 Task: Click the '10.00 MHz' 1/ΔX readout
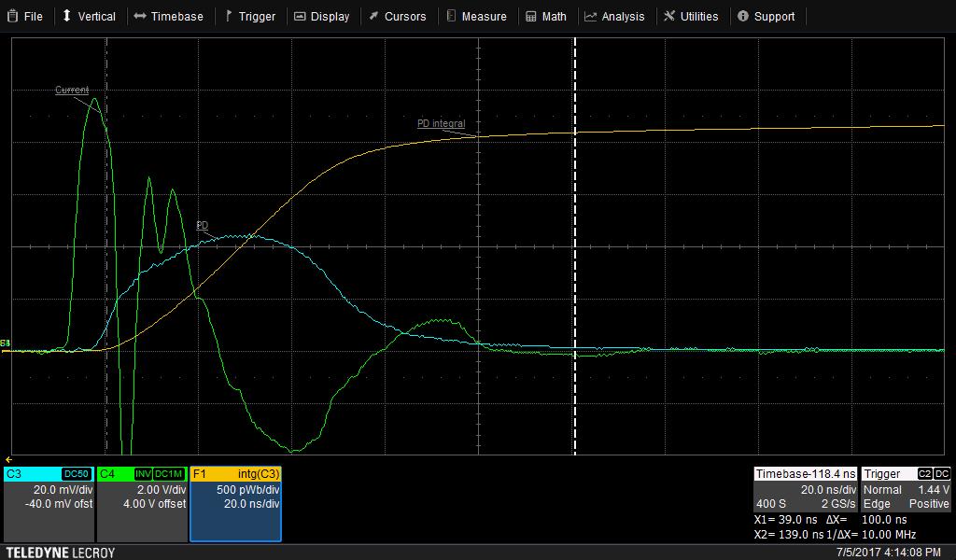[889, 535]
